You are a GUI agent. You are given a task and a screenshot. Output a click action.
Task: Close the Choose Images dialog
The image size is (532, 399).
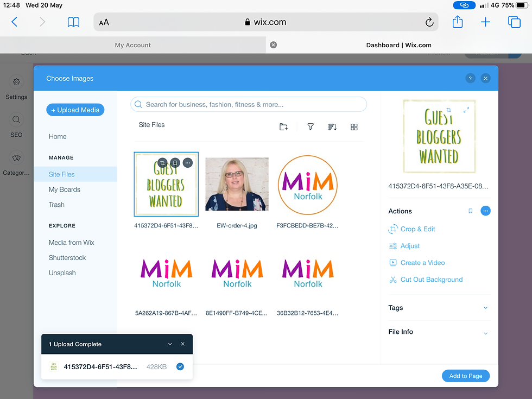485,78
